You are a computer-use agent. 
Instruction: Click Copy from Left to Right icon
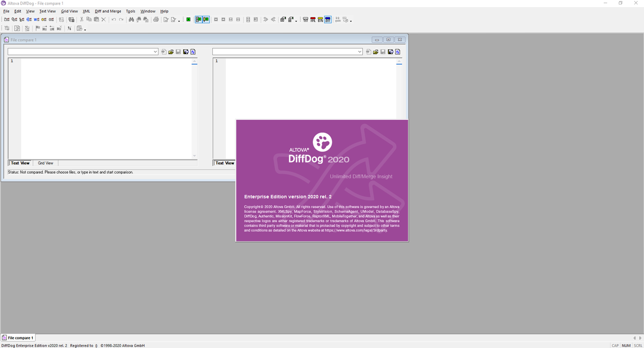266,20
